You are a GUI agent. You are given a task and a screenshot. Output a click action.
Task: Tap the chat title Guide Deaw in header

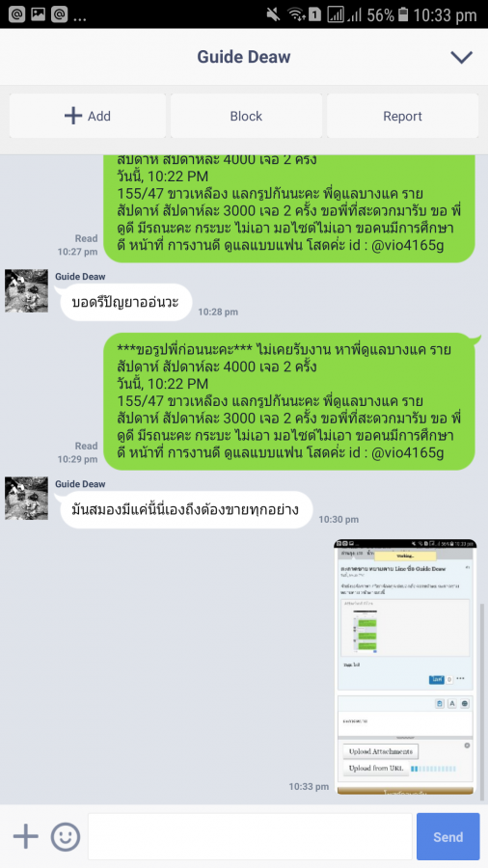click(244, 57)
